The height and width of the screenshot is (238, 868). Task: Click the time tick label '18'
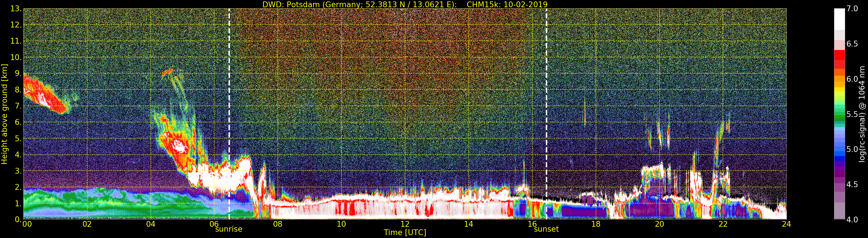596,224
